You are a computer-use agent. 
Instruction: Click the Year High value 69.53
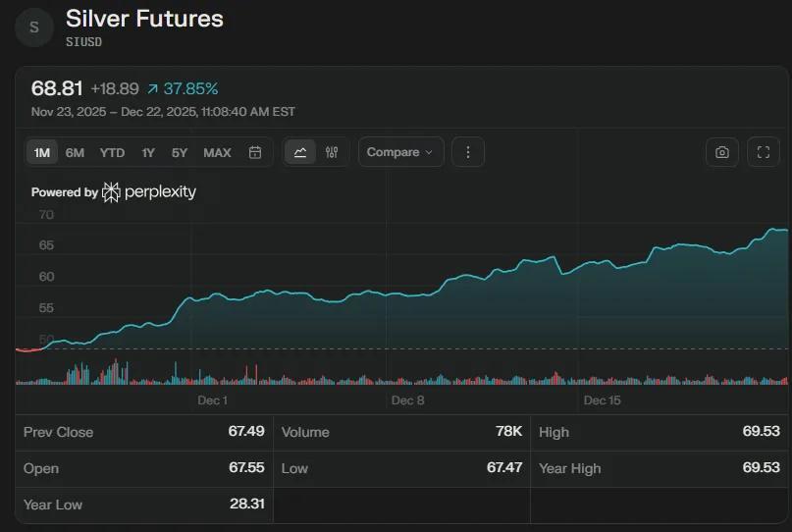pos(761,468)
